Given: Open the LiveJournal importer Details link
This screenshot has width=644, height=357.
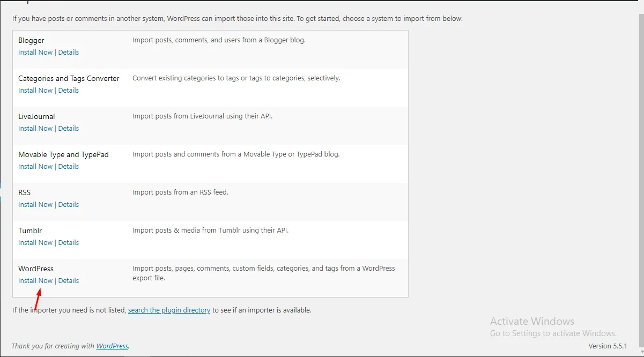Looking at the screenshot, I should pos(69,129).
